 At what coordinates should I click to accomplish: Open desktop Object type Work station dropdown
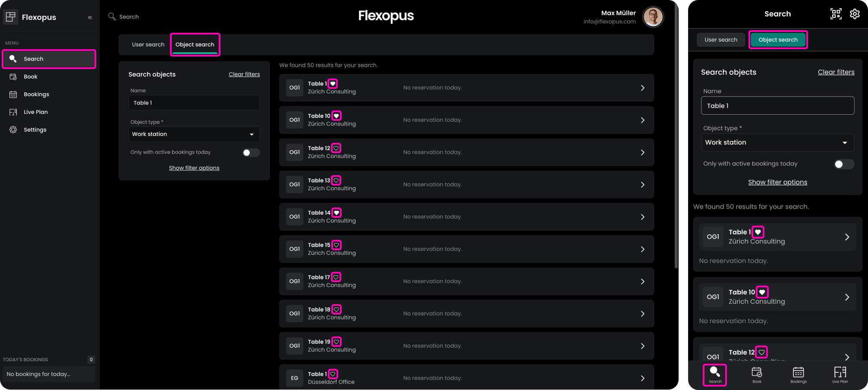point(194,134)
